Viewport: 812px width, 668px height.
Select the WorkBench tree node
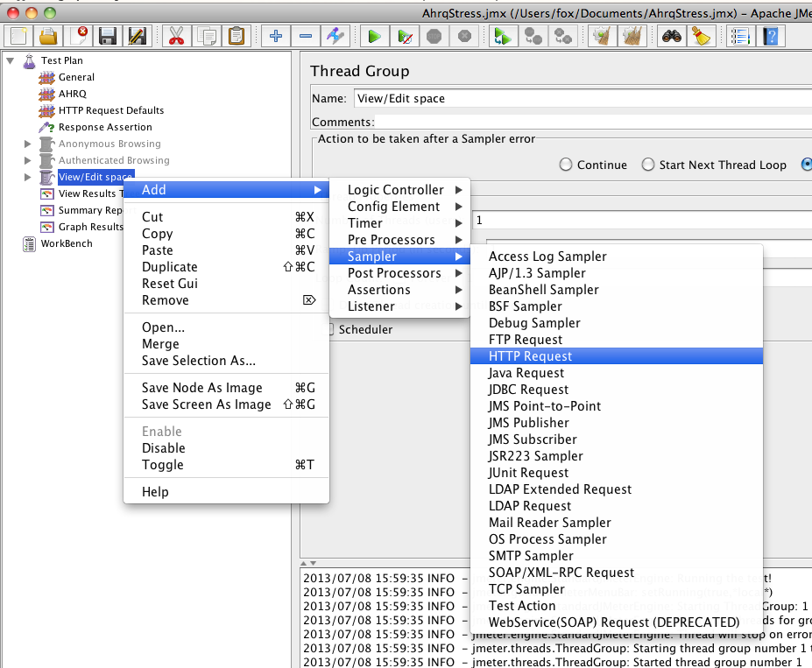pos(67,243)
